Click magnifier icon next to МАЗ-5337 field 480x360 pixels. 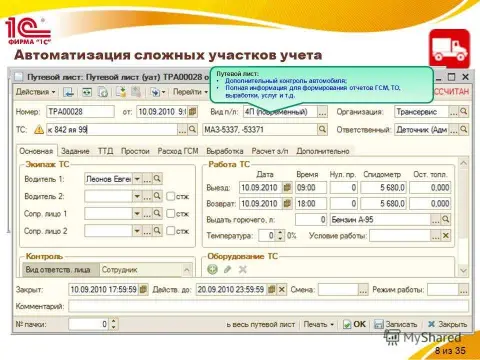(x=322, y=129)
